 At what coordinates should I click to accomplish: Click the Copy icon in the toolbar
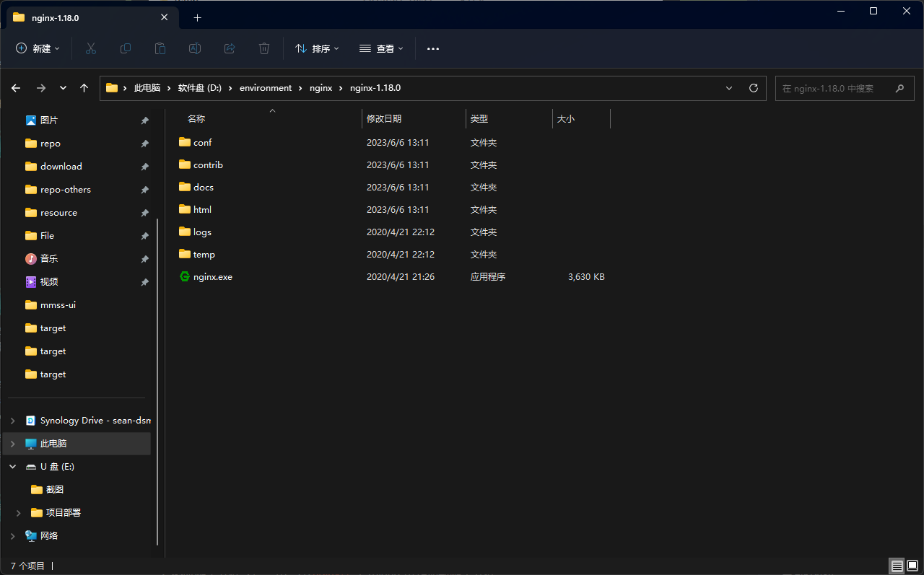[x=125, y=48]
